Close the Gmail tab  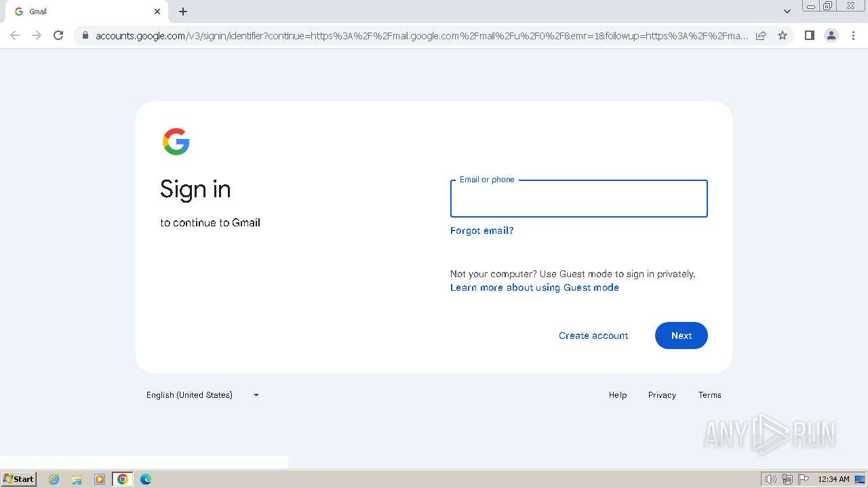click(x=157, y=12)
